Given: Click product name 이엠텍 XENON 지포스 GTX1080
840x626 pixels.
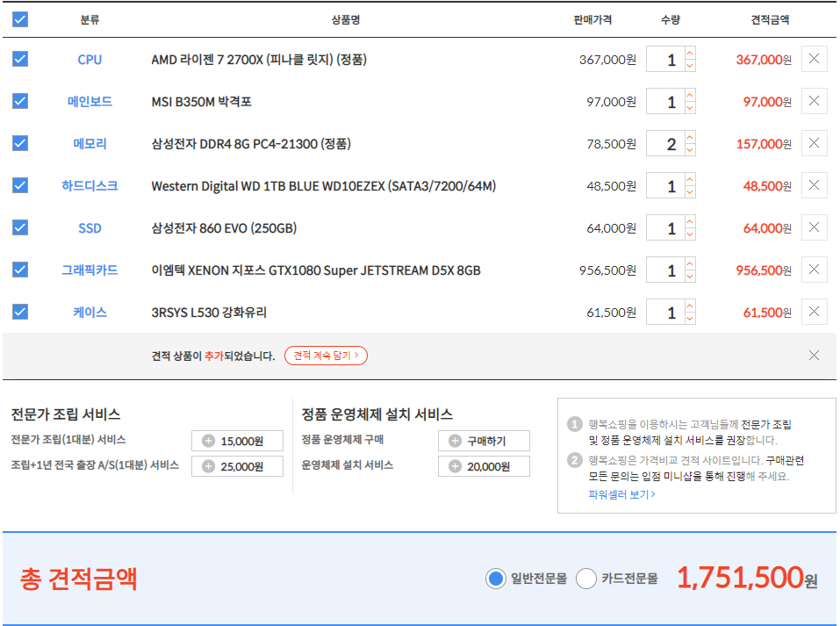Looking at the screenshot, I should click(x=315, y=270).
